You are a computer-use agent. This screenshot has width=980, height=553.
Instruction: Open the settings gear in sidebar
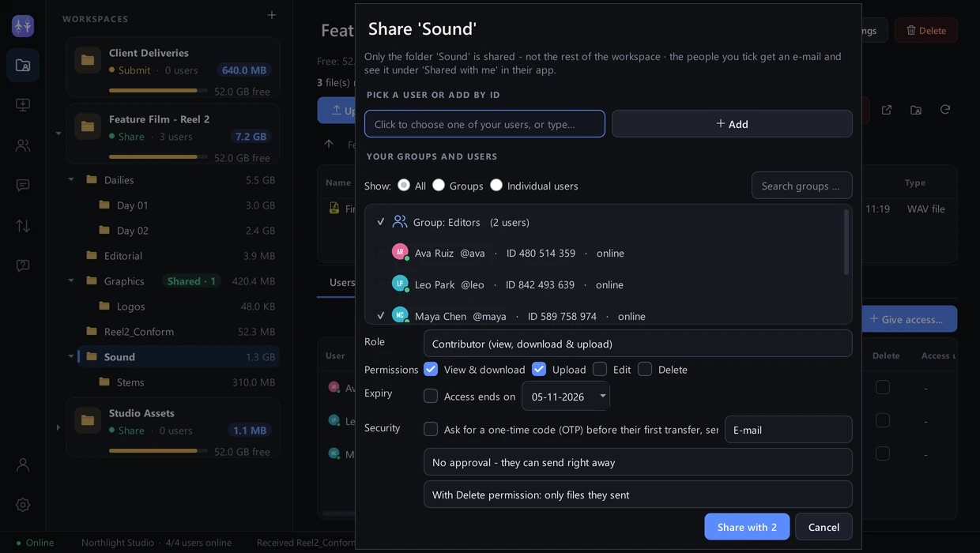point(23,504)
